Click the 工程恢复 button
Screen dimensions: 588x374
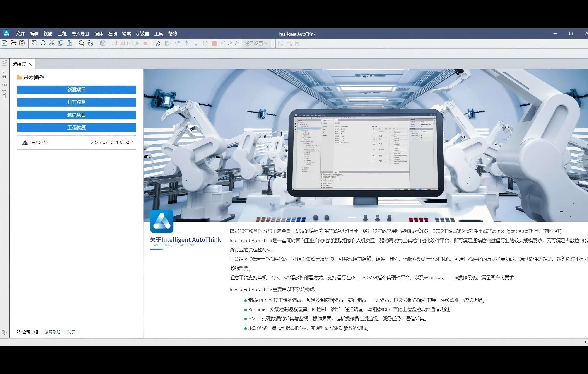(76, 127)
